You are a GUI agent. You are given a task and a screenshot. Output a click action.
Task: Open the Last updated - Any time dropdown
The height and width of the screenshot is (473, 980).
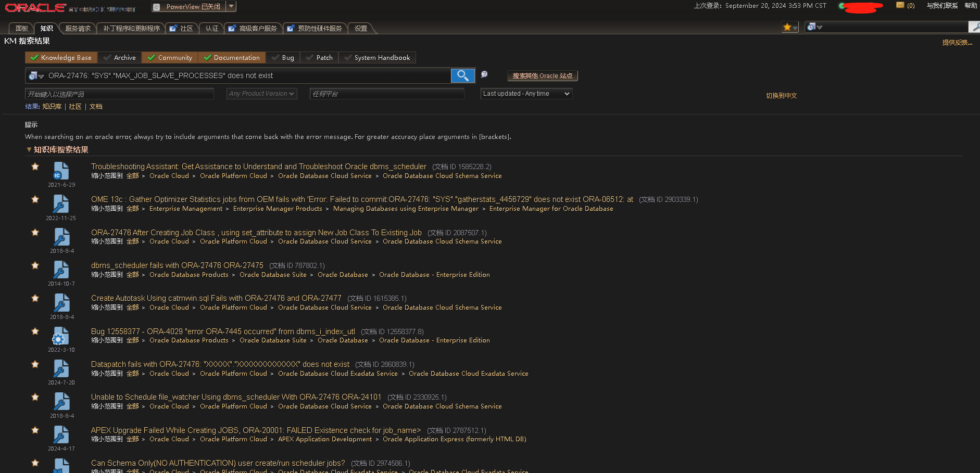(x=526, y=94)
